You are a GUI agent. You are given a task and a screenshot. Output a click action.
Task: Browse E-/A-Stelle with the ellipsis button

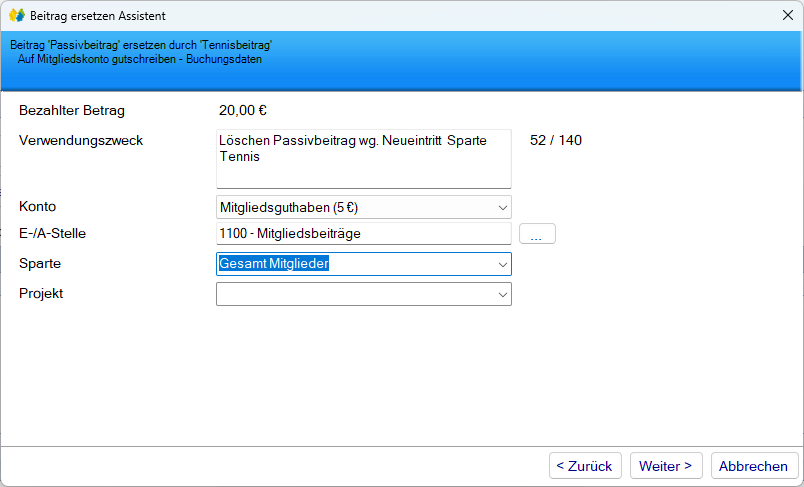pyautogui.click(x=537, y=234)
